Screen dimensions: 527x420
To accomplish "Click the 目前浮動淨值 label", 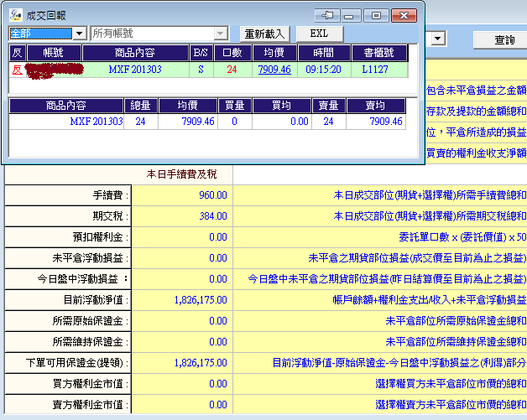I will tap(96, 300).
